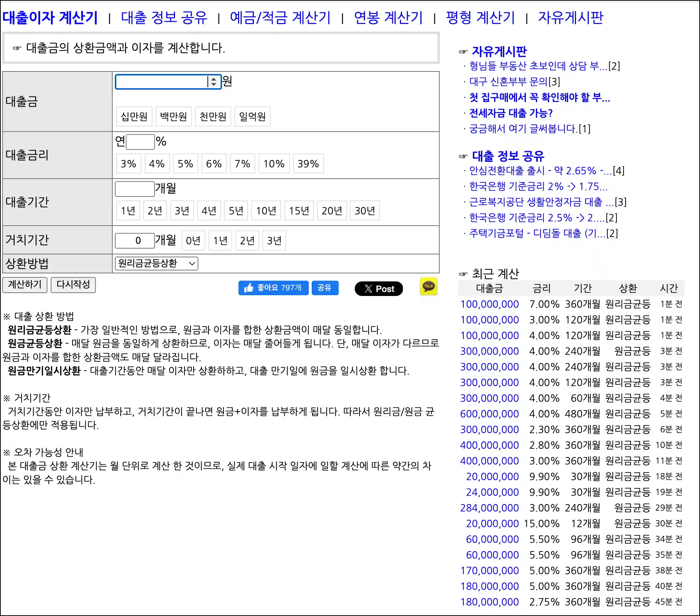Click the X Post share button
The height and width of the screenshot is (616, 700).
click(378, 289)
